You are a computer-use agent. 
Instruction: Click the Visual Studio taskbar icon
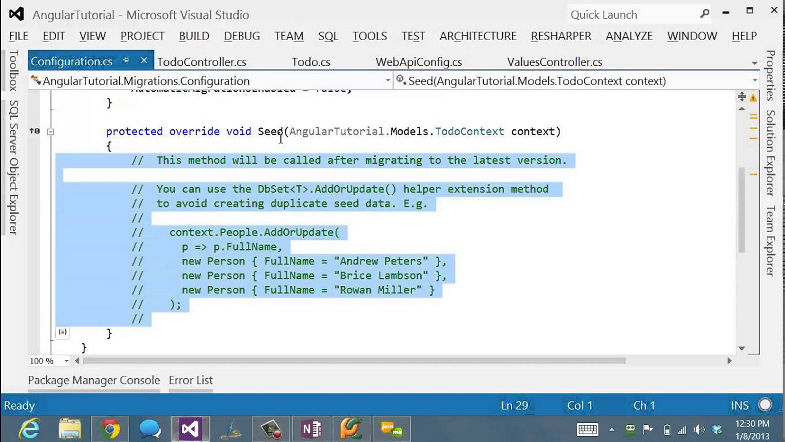click(x=190, y=428)
